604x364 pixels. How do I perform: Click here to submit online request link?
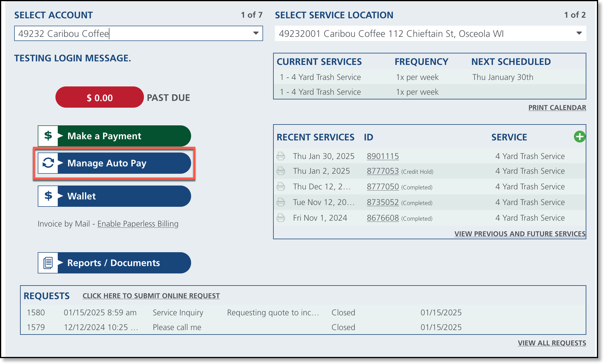(151, 296)
